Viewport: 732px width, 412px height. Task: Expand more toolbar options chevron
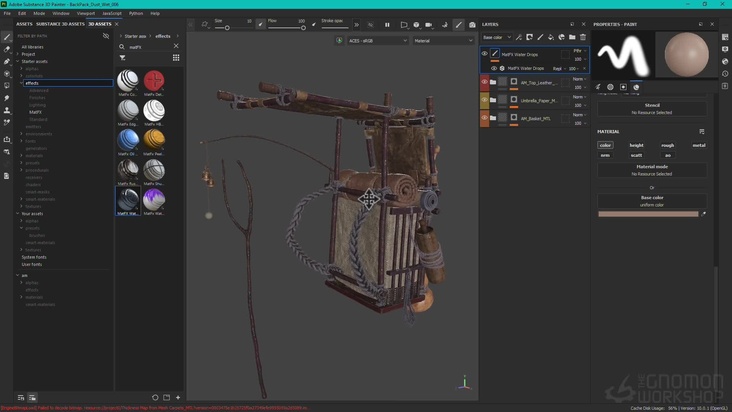[357, 25]
